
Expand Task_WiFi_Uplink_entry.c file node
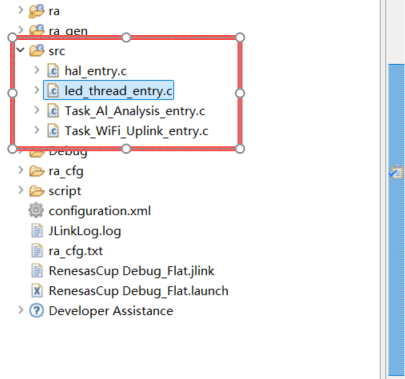tap(37, 130)
